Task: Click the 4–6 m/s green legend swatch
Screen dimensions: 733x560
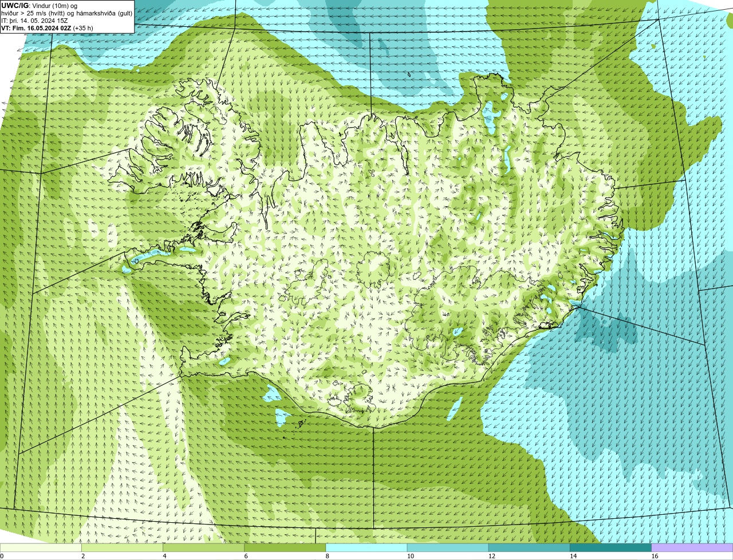Action: 204,548
